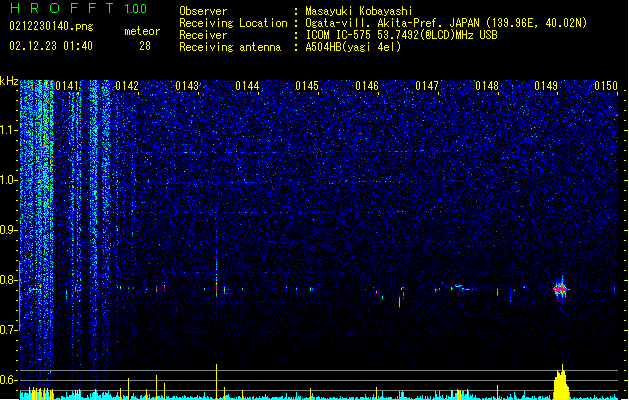Click the large pink meteor echo near 0149
629x400 pixels.
coord(561,289)
